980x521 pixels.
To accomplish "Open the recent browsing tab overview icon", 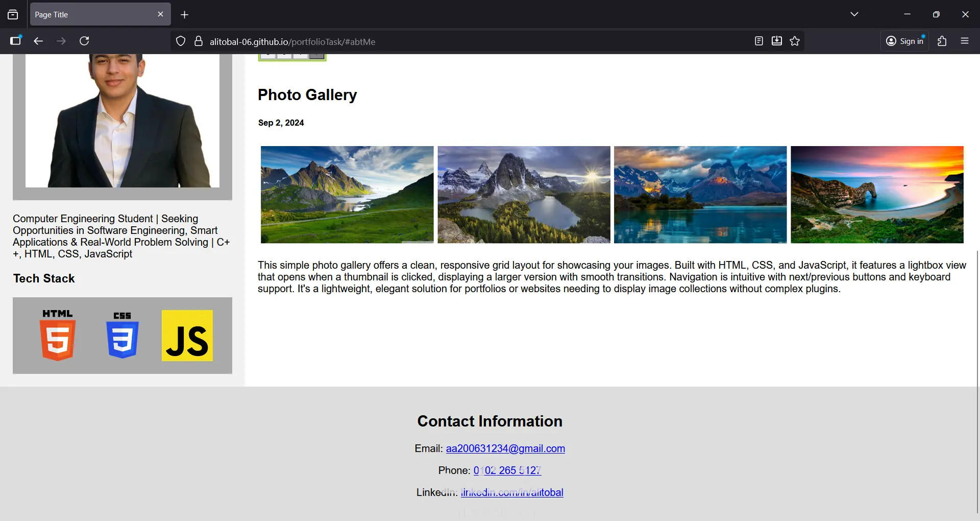I will pos(13,15).
